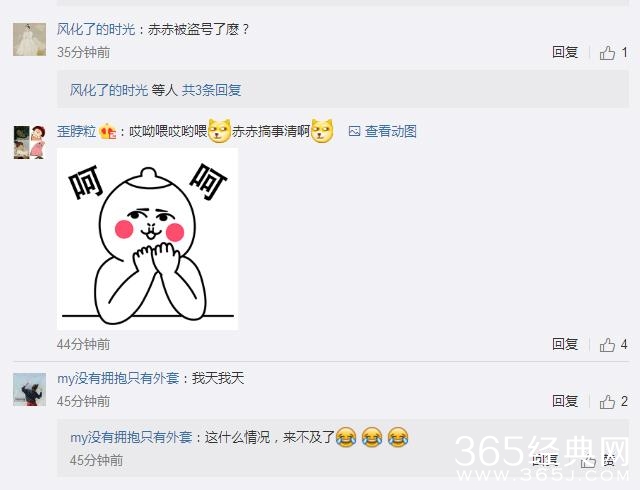This screenshot has width=640, height=490.
Task: Like the nested reply 这什么情况
Action: click(x=589, y=461)
